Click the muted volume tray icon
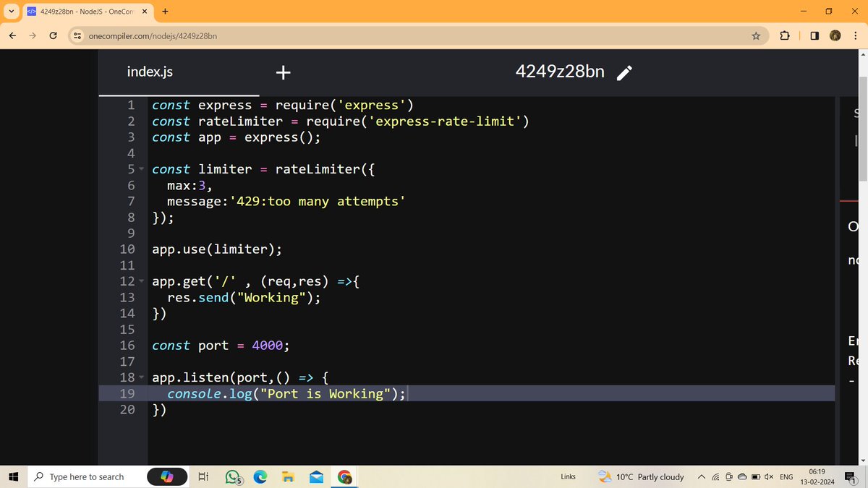868x488 pixels. [x=769, y=477]
